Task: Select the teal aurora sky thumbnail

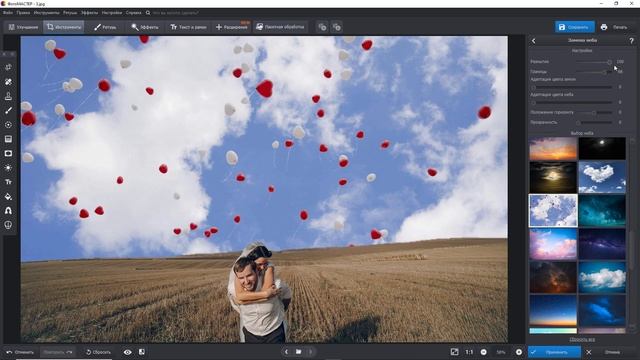Action: [x=602, y=210]
